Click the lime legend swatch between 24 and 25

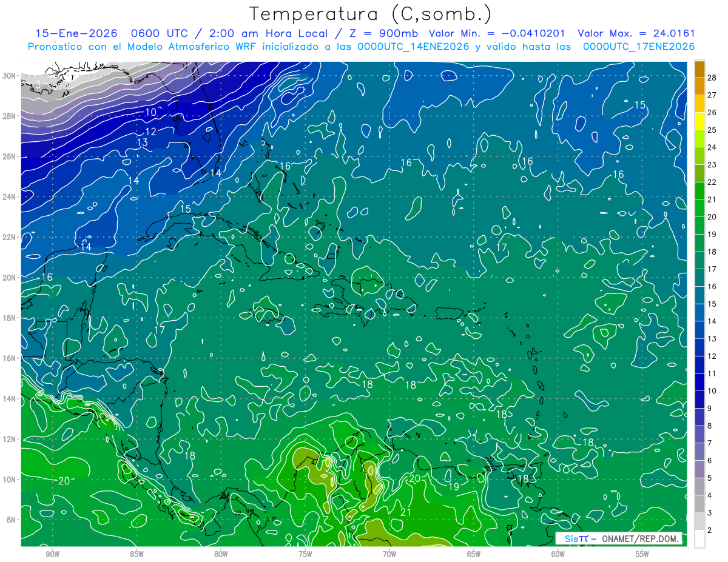pyautogui.click(x=700, y=138)
